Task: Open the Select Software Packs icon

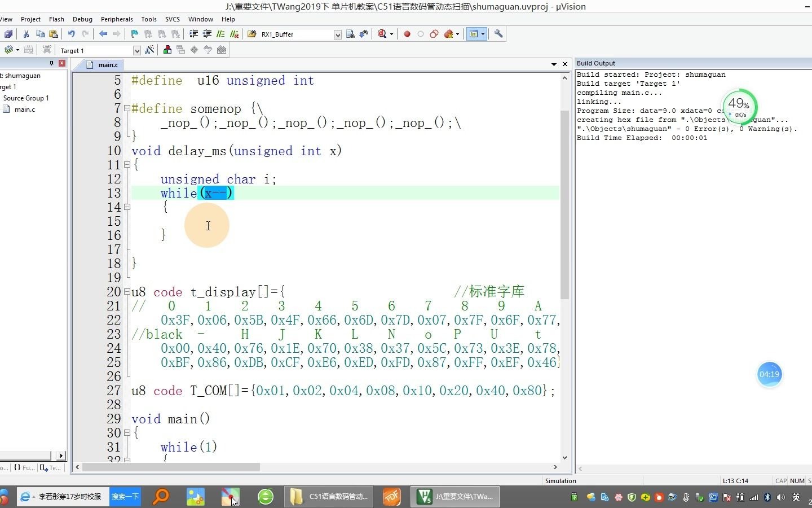Action: (x=208, y=50)
